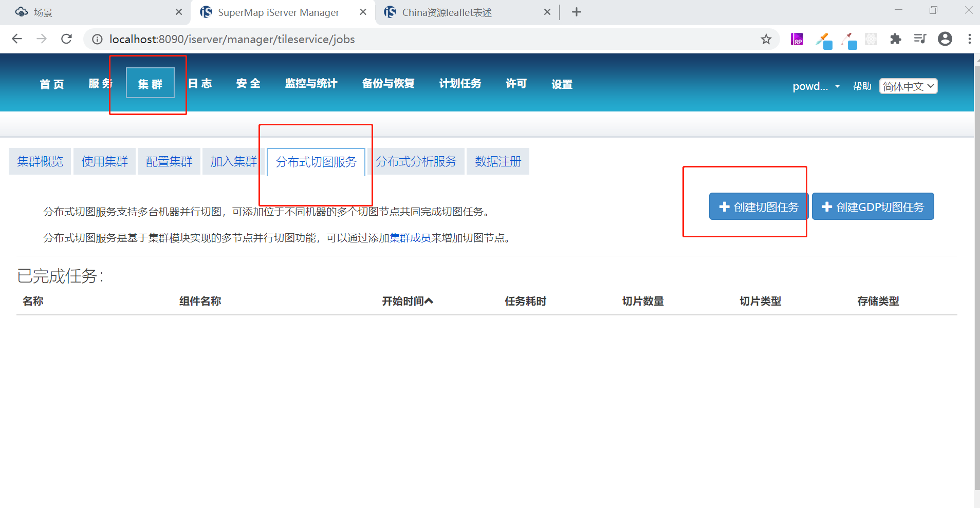Image resolution: width=980 pixels, height=508 pixels.
Task: Follow the 集群成员 hyperlink
Action: (x=410, y=238)
